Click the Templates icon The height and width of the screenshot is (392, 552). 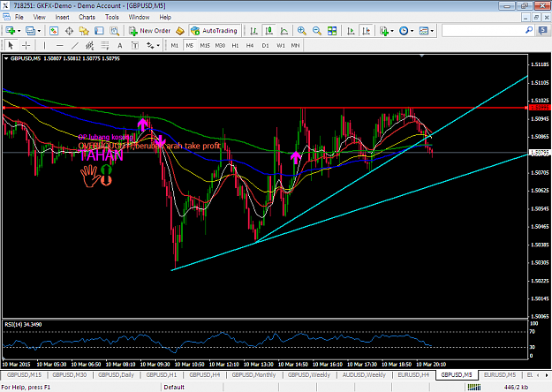pyautogui.click(x=424, y=31)
